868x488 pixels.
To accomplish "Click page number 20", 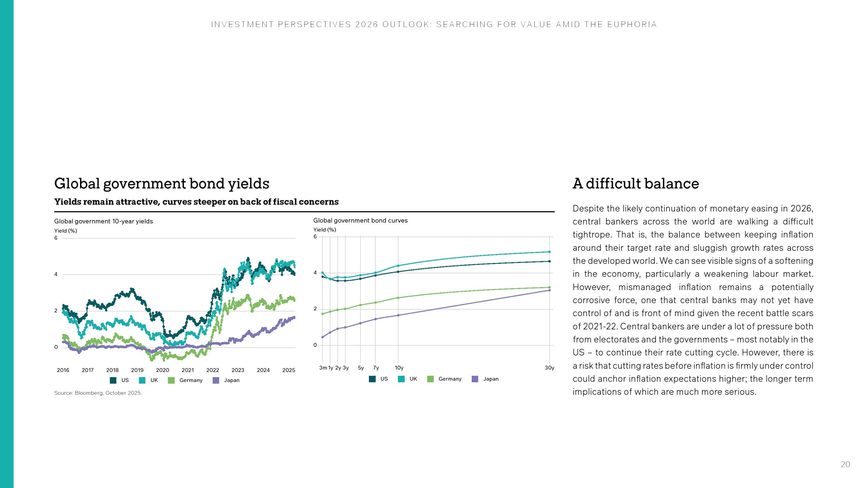I will (845, 464).
